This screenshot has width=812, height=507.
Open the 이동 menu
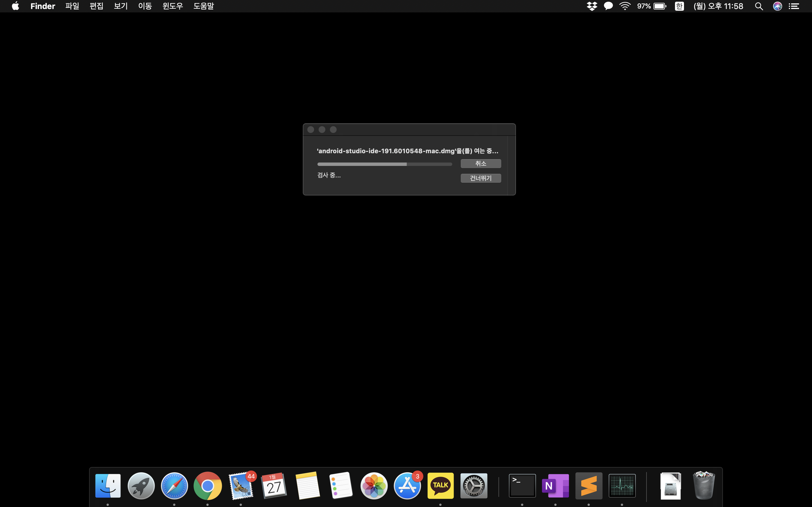(145, 6)
